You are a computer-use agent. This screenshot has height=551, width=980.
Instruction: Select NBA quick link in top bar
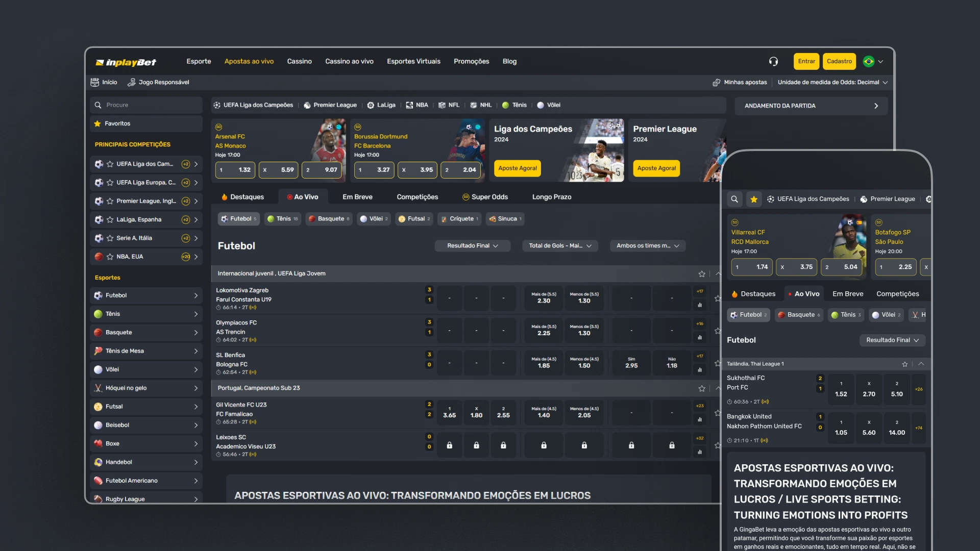[416, 105]
